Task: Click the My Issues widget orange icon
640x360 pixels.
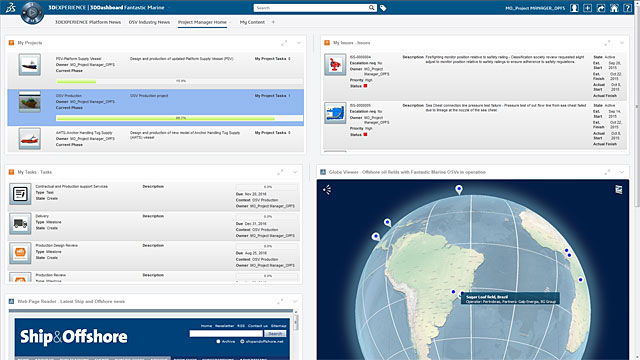Action: tap(327, 42)
